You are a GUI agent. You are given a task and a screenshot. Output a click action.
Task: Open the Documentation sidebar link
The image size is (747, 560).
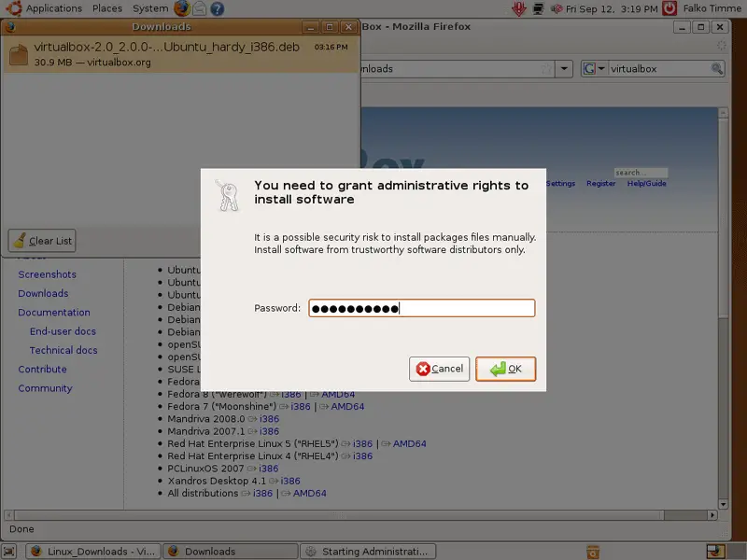[x=54, y=313]
